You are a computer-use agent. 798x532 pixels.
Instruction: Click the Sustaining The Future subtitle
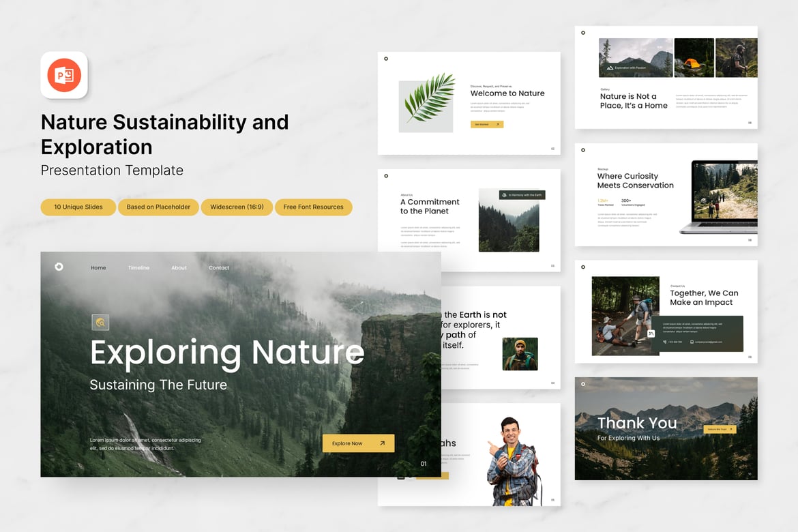pyautogui.click(x=158, y=385)
